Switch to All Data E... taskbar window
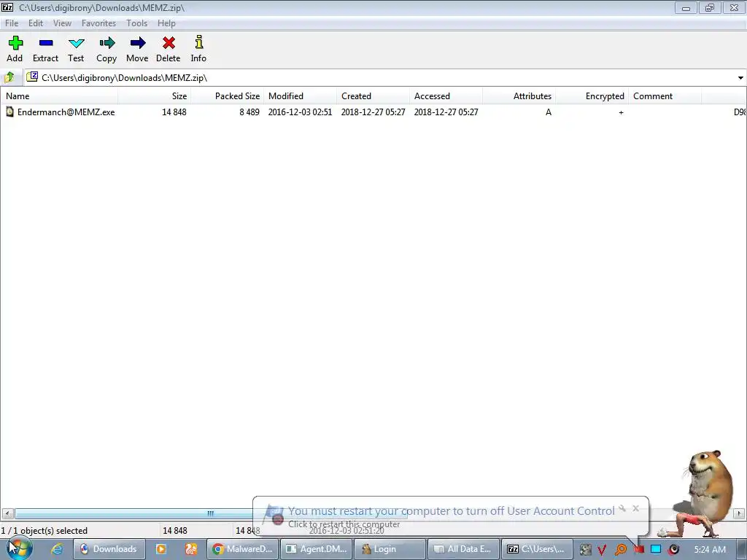 point(463,549)
